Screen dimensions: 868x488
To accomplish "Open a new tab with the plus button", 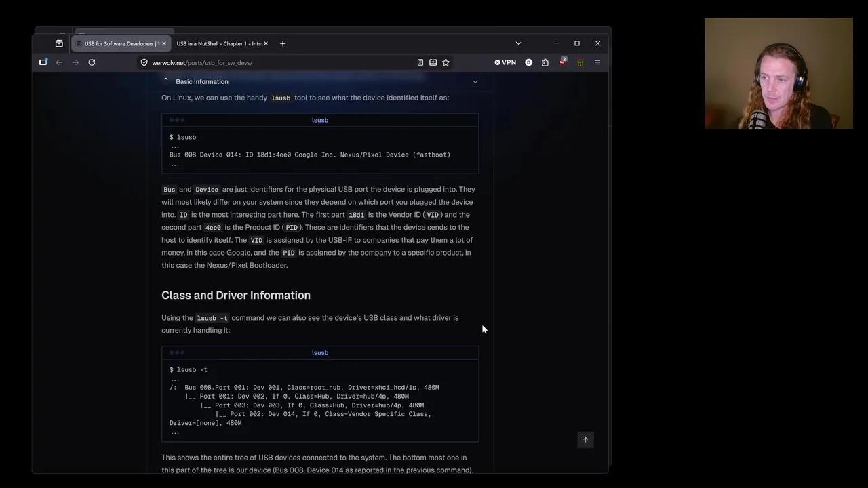I will [283, 43].
